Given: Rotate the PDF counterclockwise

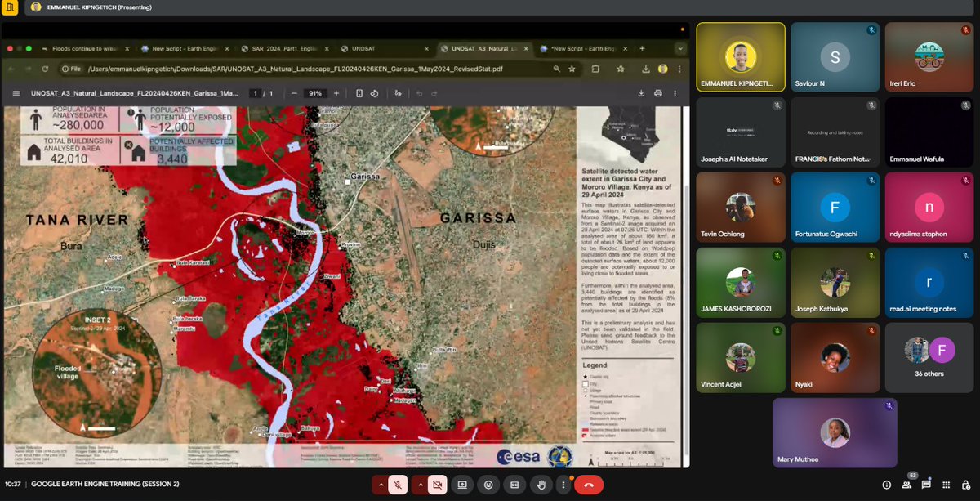Looking at the screenshot, I should [x=374, y=93].
